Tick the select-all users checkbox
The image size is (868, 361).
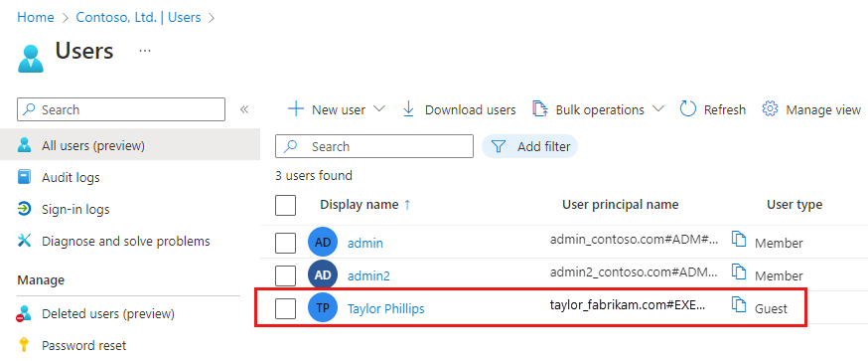[x=286, y=205]
